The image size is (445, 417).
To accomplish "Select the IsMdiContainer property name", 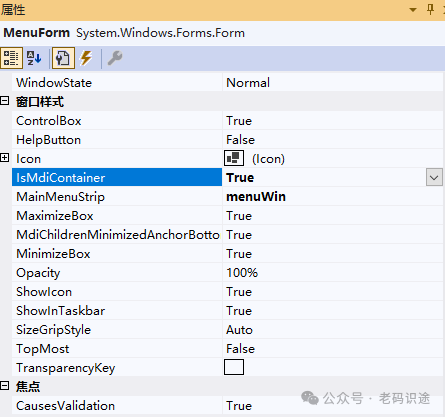I will 61,177.
